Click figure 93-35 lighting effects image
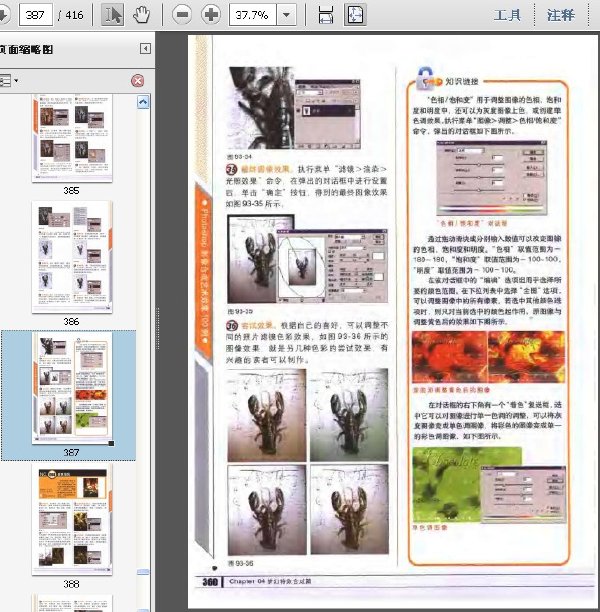The height and width of the screenshot is (612, 600). pyautogui.click(x=307, y=259)
